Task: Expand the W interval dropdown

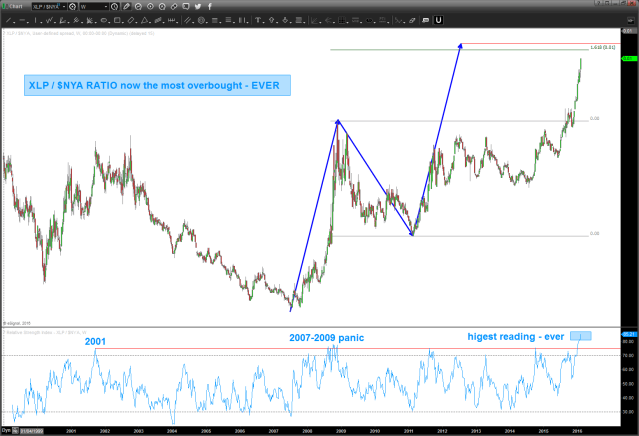Action: 106,7
